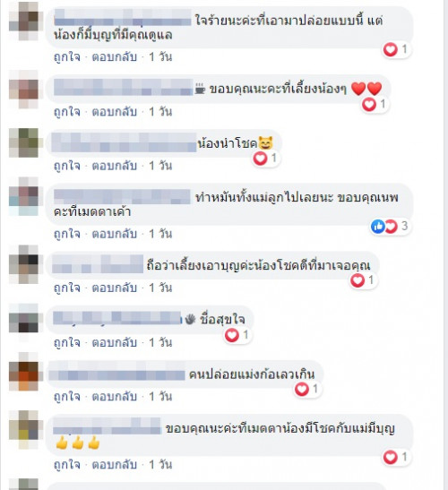Click heart reaction on thumbs-up emoji comment
Viewport: 448px width, 490px height.
coord(397,458)
